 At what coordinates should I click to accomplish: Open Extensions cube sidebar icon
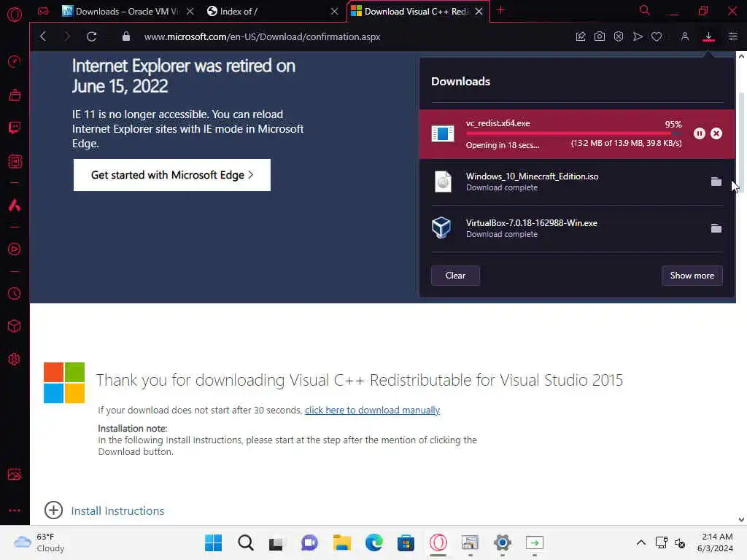pyautogui.click(x=15, y=326)
